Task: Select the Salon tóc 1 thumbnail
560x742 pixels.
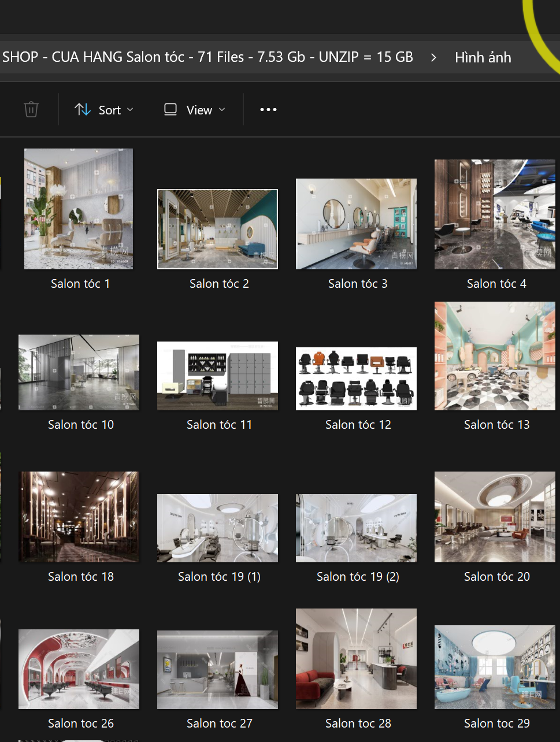Action: (x=79, y=209)
